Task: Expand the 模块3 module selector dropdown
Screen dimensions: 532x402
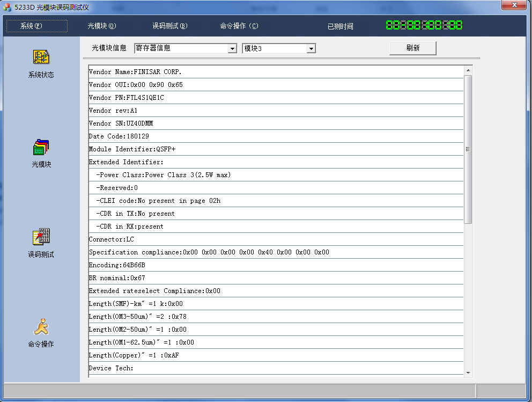Action: pos(311,49)
